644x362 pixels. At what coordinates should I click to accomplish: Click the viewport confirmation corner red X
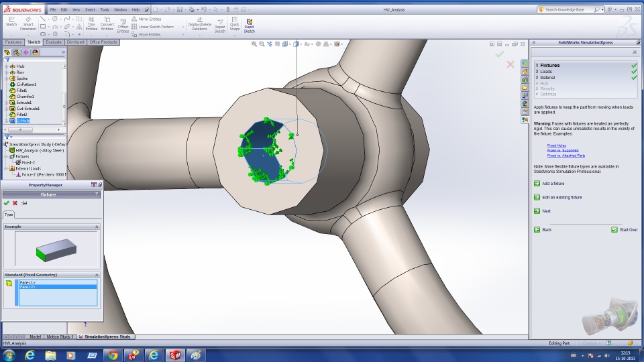point(510,64)
